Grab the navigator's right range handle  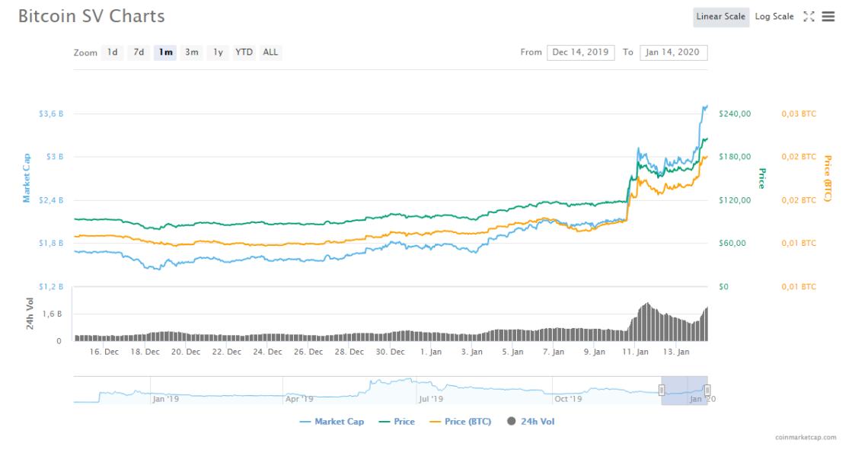point(707,391)
